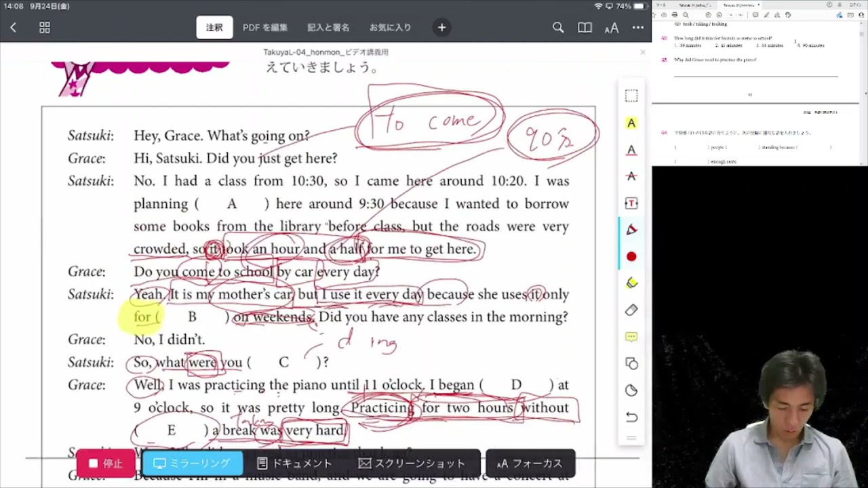868x488 pixels.
Task: Grab the annotation toolbar handle
Action: coord(631,437)
